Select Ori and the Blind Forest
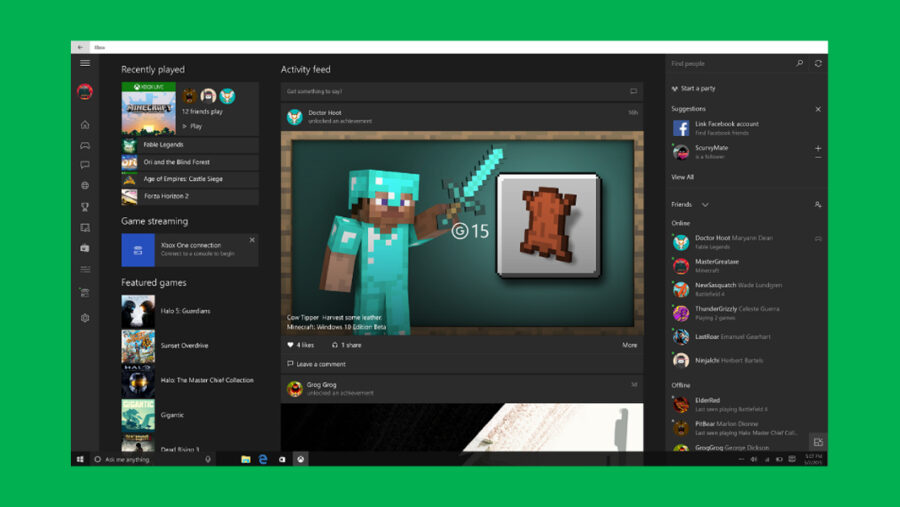This screenshot has height=507, width=900. 189,162
